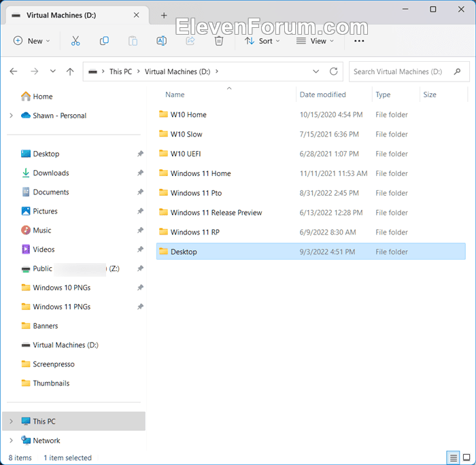Screen dimensions: 476x465
Task: Unpin Downloads using its pin icon
Action: coord(140,173)
